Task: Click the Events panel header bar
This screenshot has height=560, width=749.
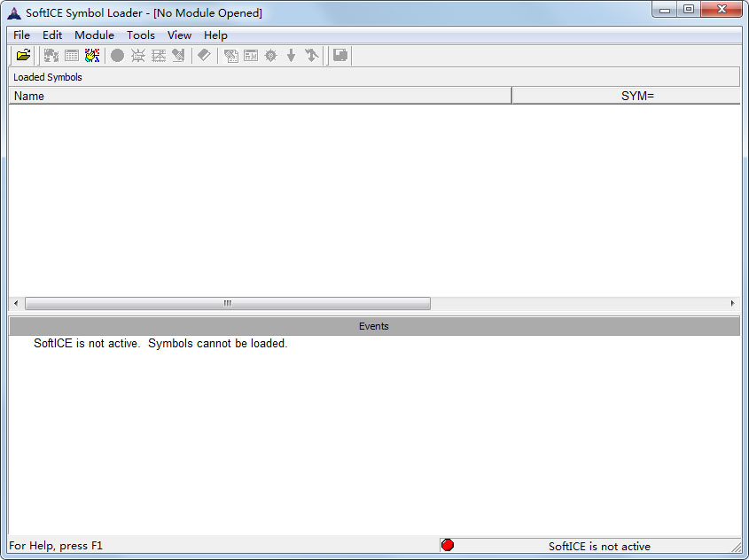Action: point(374,326)
